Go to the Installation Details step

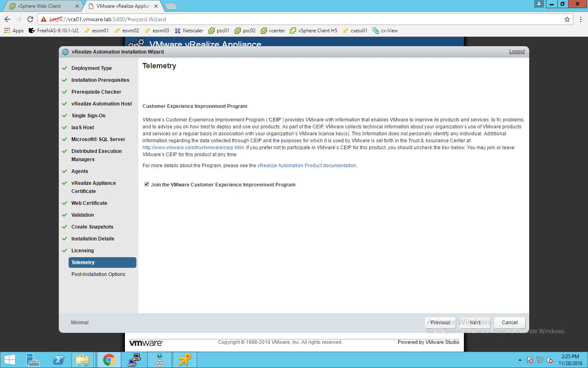(x=93, y=239)
